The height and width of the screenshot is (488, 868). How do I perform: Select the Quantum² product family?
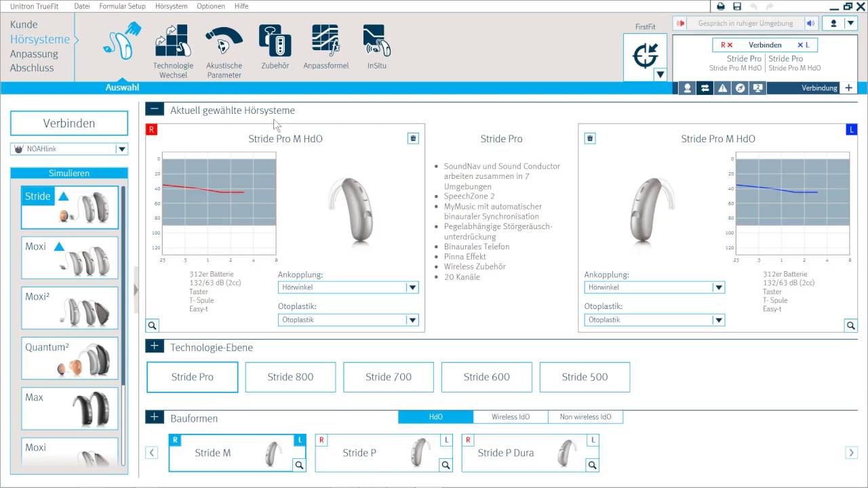tap(70, 358)
